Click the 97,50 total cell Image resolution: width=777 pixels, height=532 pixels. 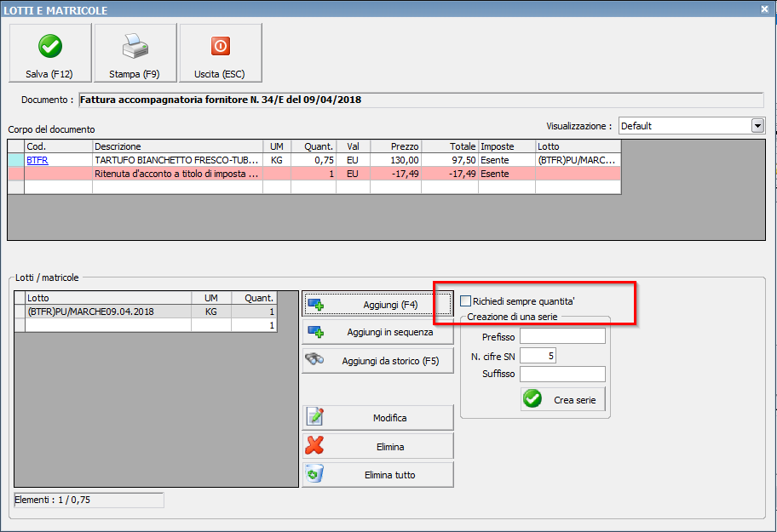click(x=450, y=160)
